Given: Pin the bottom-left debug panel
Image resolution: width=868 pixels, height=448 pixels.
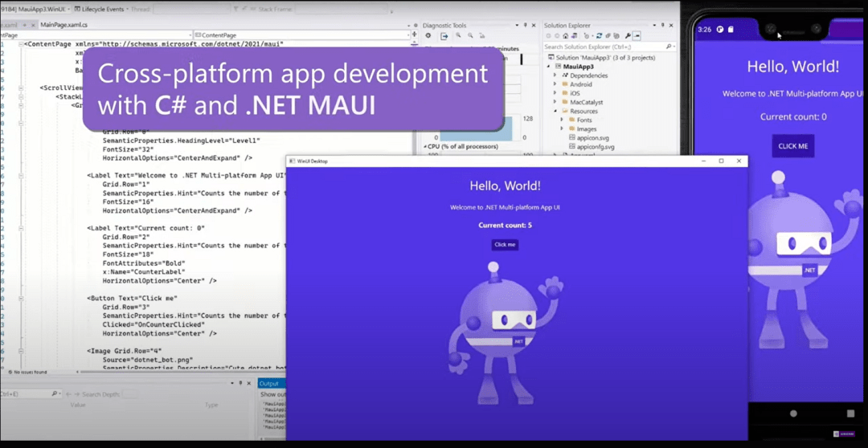Looking at the screenshot, I should click(x=240, y=383).
